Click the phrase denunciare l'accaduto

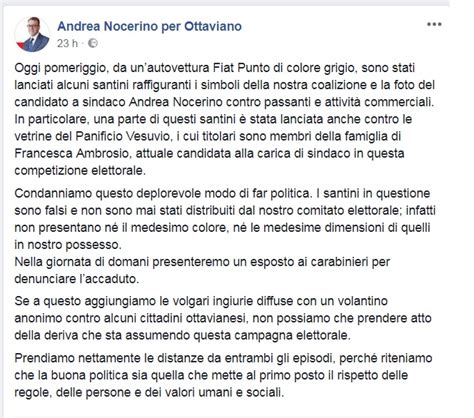click(76, 279)
